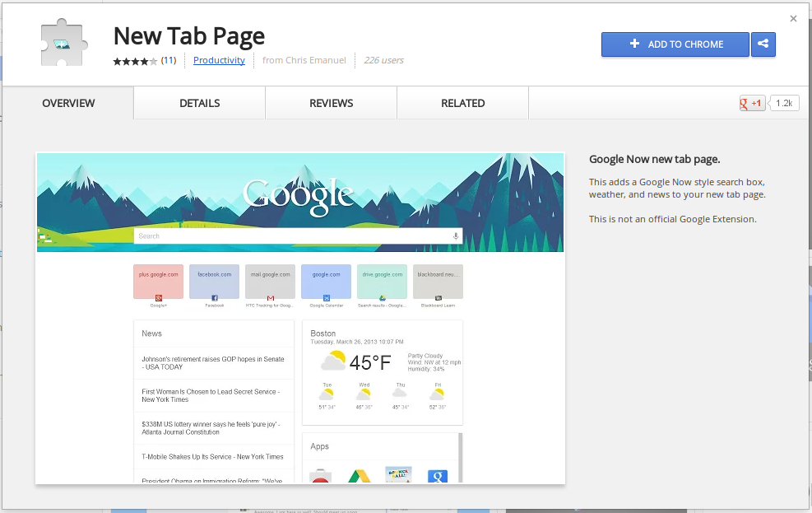
Task: Click the red web store app icon
Action: coord(320,476)
